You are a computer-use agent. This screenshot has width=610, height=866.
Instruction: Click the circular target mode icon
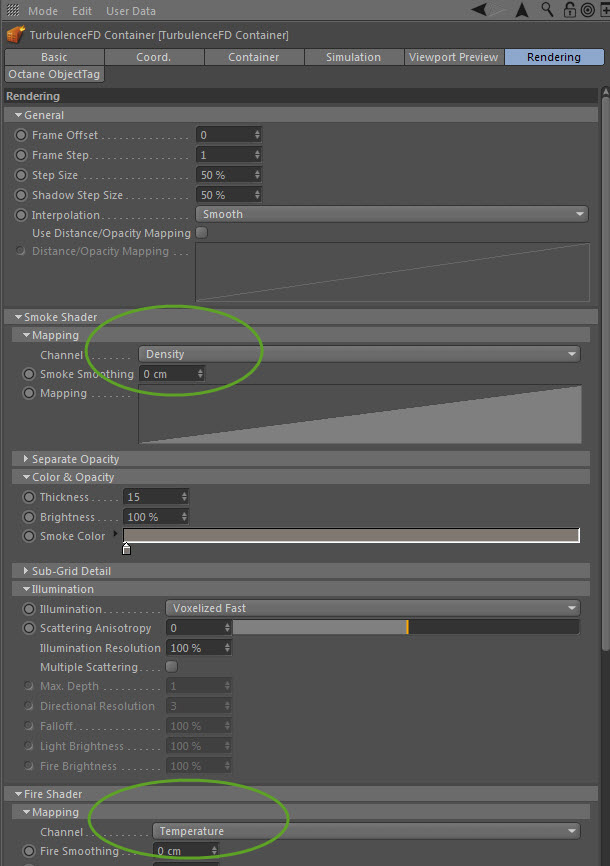(x=588, y=10)
